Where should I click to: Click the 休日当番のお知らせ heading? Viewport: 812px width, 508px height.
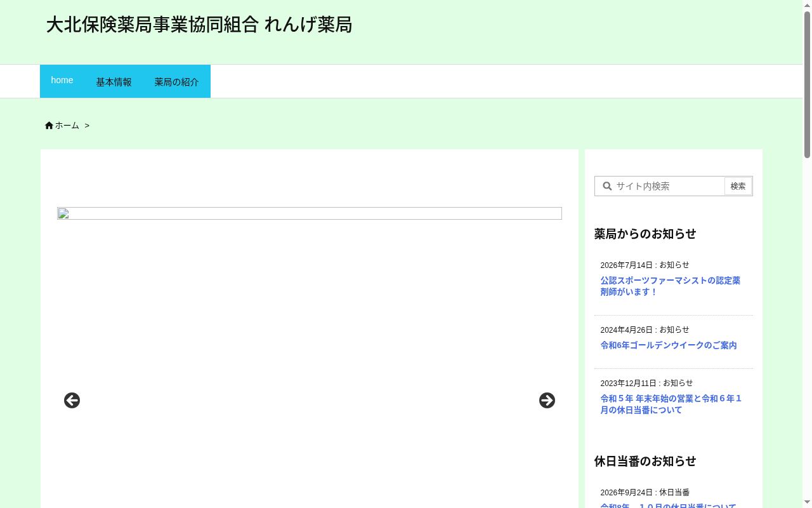click(645, 461)
